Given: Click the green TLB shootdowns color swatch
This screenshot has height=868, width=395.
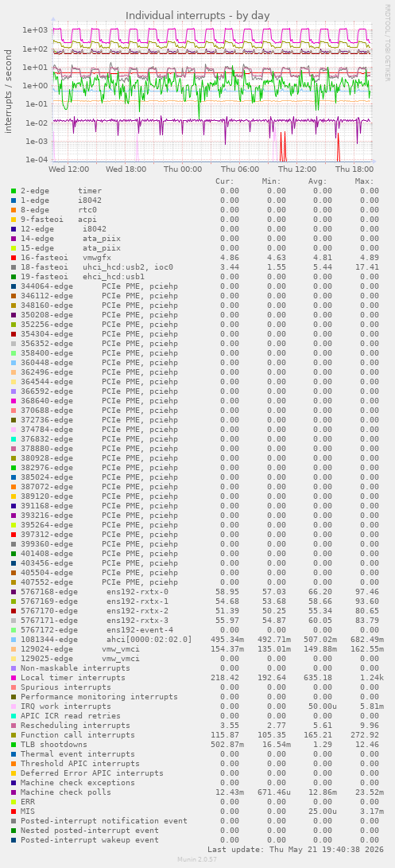Looking at the screenshot, I should (14, 744).
